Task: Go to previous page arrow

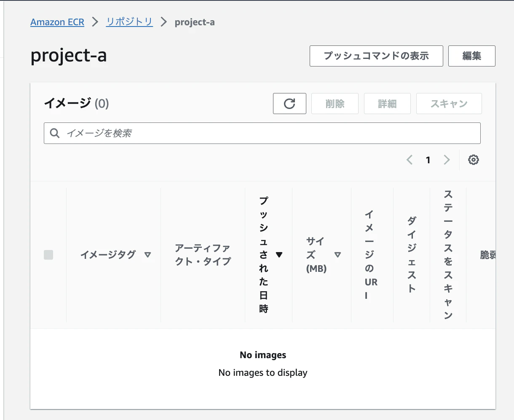Action: tap(410, 160)
